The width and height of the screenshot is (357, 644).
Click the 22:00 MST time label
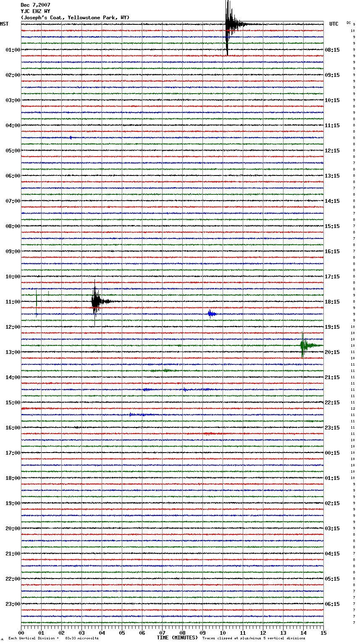click(x=13, y=579)
